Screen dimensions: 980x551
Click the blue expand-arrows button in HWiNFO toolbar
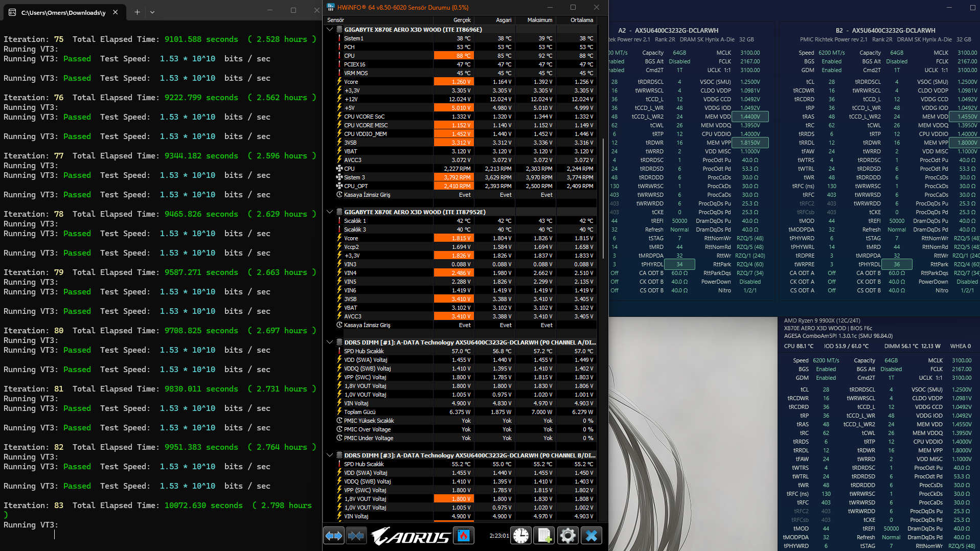click(334, 536)
